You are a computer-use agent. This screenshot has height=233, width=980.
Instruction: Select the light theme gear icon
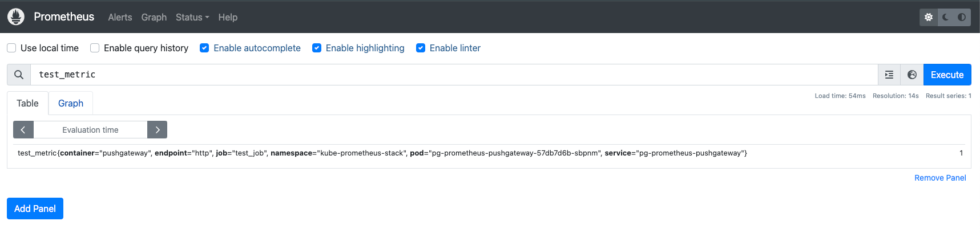pos(929,17)
